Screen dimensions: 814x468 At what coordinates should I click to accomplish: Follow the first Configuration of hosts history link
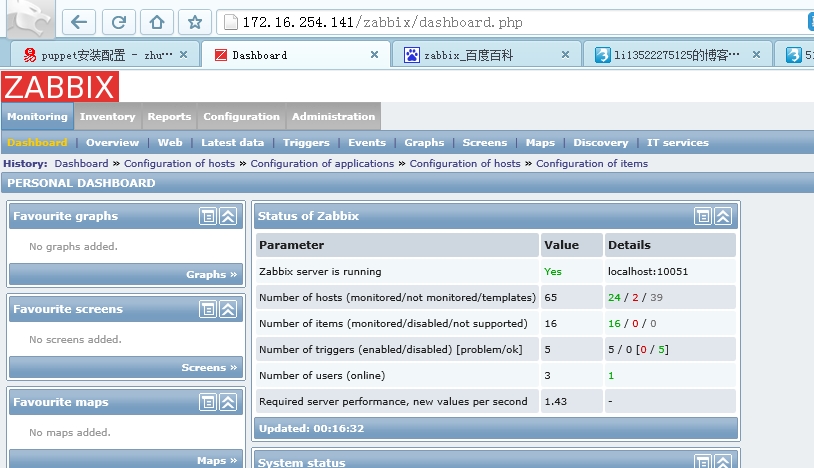[x=179, y=163]
